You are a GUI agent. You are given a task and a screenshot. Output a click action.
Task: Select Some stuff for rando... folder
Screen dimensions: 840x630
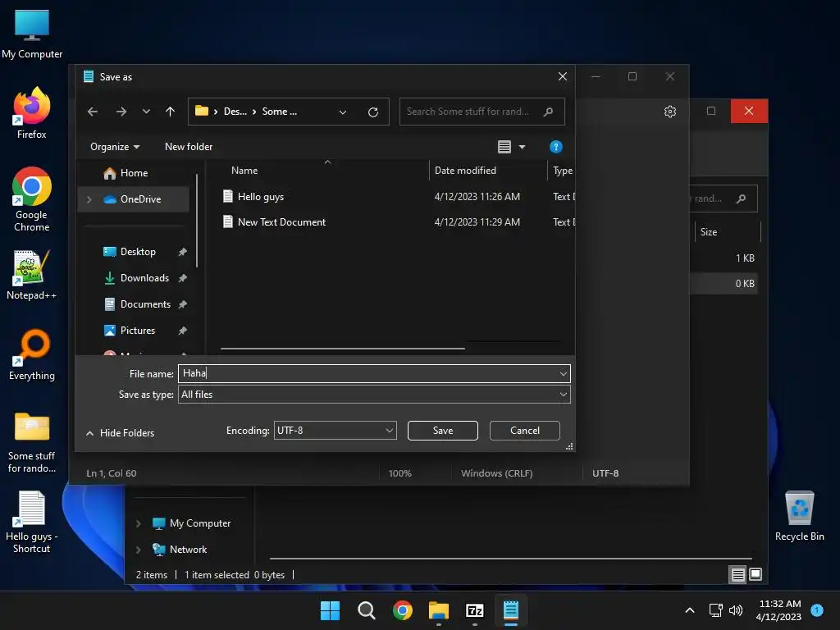point(32,442)
